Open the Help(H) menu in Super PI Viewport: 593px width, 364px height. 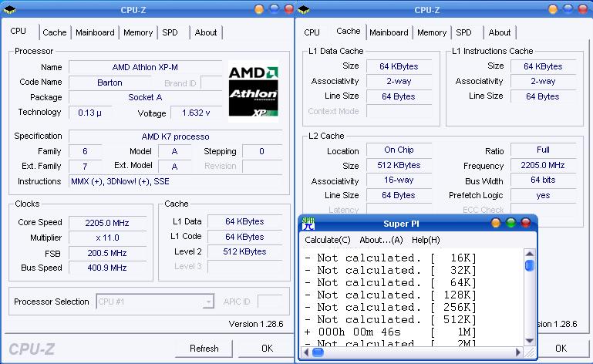[x=425, y=240]
